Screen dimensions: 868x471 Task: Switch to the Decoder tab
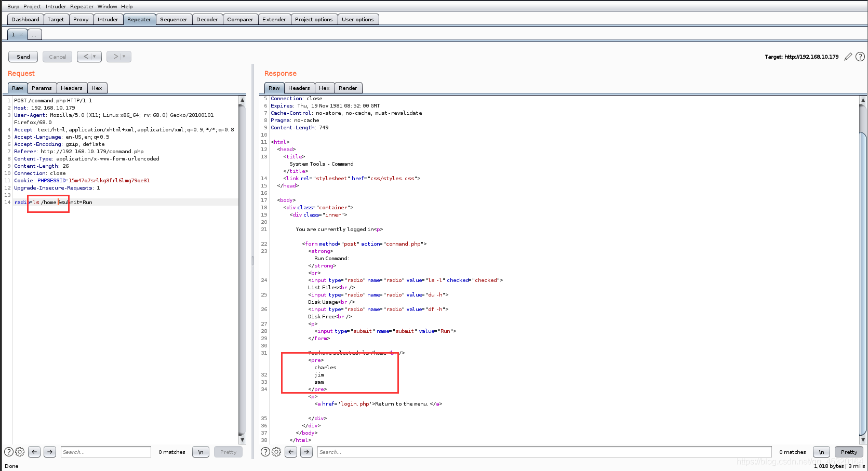point(207,20)
